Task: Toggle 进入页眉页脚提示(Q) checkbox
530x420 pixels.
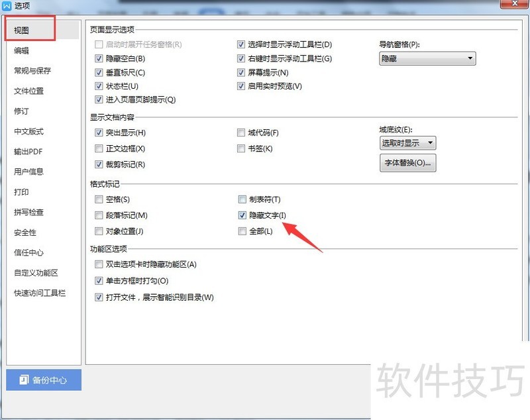Action: pyautogui.click(x=99, y=99)
